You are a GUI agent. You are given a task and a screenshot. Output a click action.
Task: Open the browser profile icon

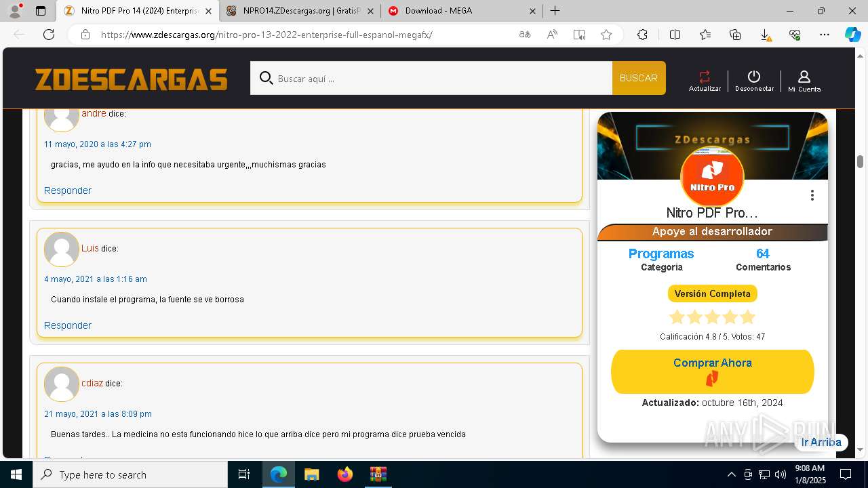pyautogui.click(x=15, y=11)
